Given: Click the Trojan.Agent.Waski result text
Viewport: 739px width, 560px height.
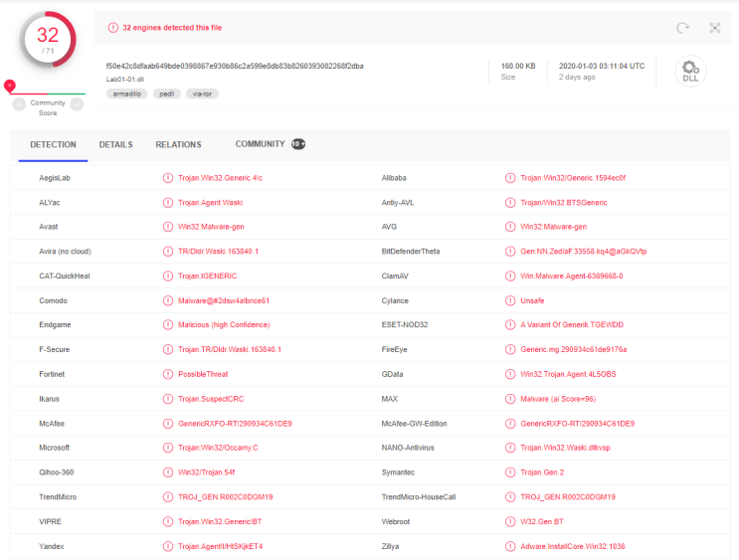Looking at the screenshot, I should [210, 203].
